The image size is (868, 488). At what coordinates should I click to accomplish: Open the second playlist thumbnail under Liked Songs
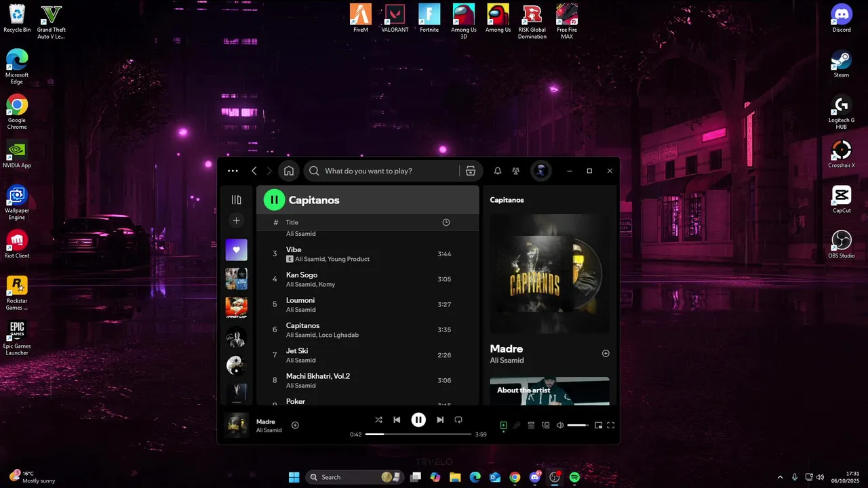(236, 279)
